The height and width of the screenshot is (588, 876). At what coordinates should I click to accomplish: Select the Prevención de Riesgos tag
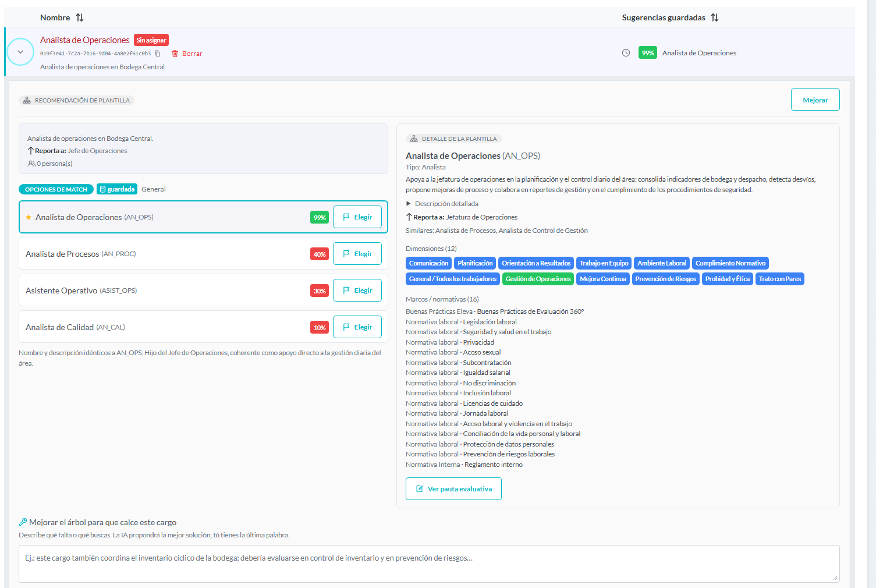click(x=666, y=279)
